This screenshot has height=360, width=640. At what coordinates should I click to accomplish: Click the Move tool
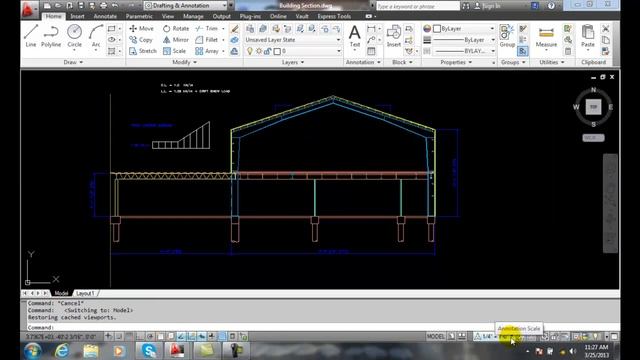141,29
